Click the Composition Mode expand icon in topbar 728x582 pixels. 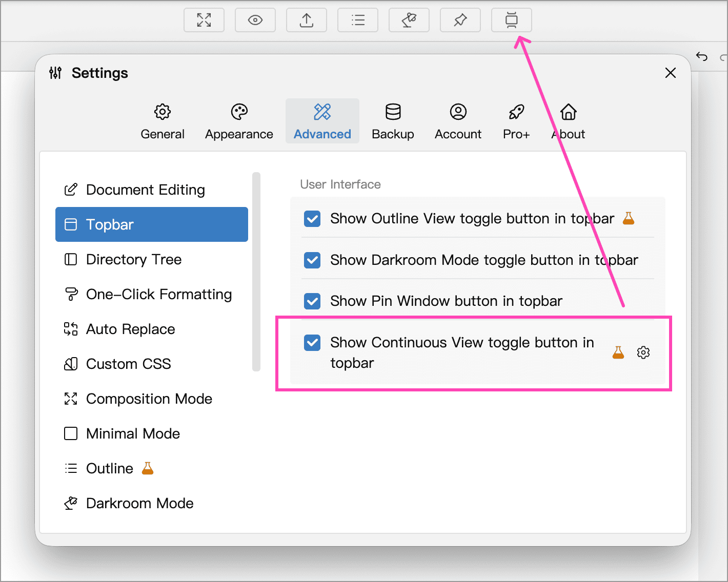[204, 20]
